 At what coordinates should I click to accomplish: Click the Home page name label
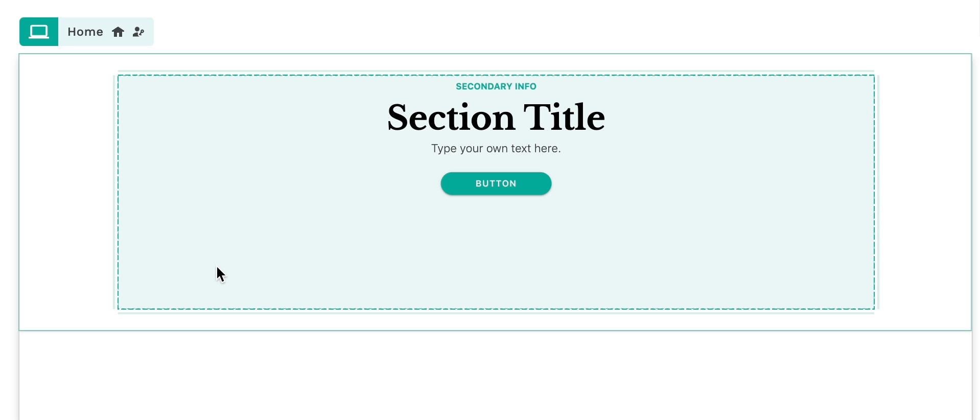[x=85, y=32]
